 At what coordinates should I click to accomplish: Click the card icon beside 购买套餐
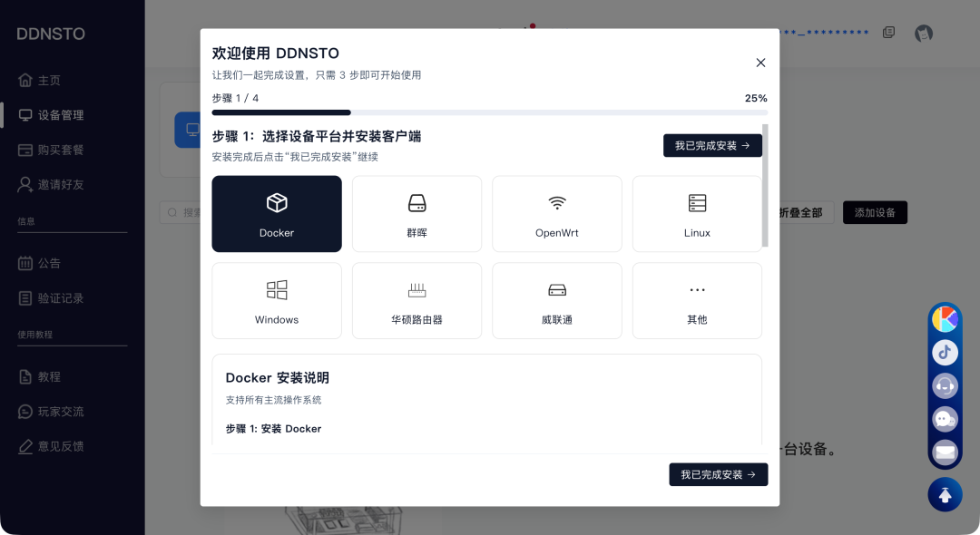25,150
